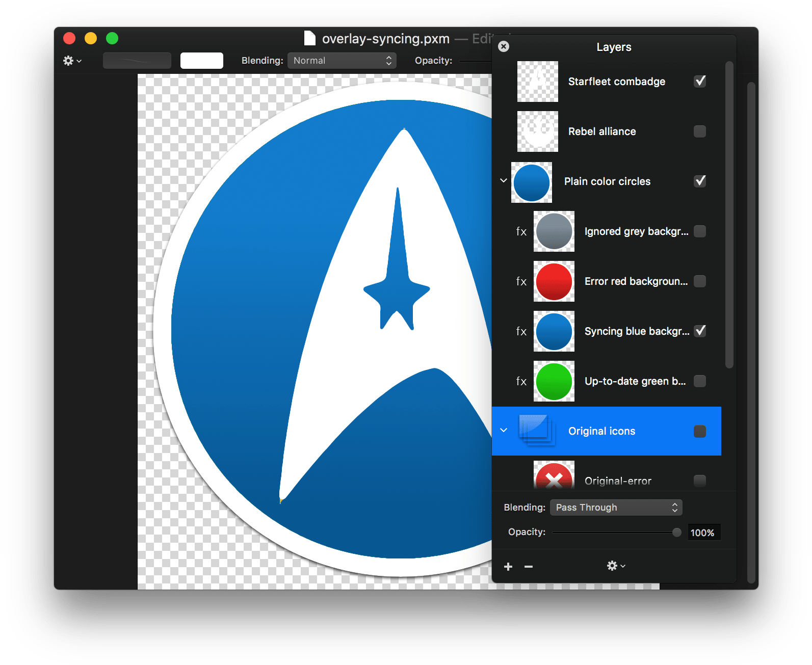Click the overlay-syncing.pxm window title

(x=386, y=39)
